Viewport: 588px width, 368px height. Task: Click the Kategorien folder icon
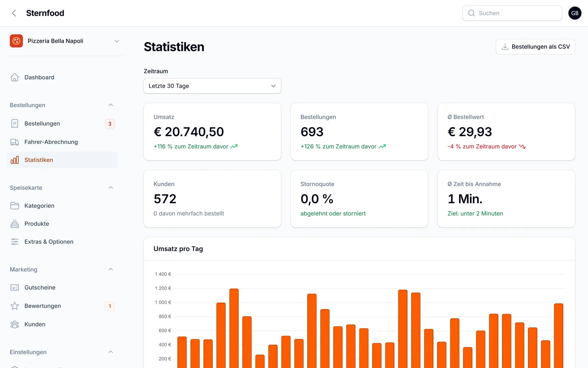[15, 206]
